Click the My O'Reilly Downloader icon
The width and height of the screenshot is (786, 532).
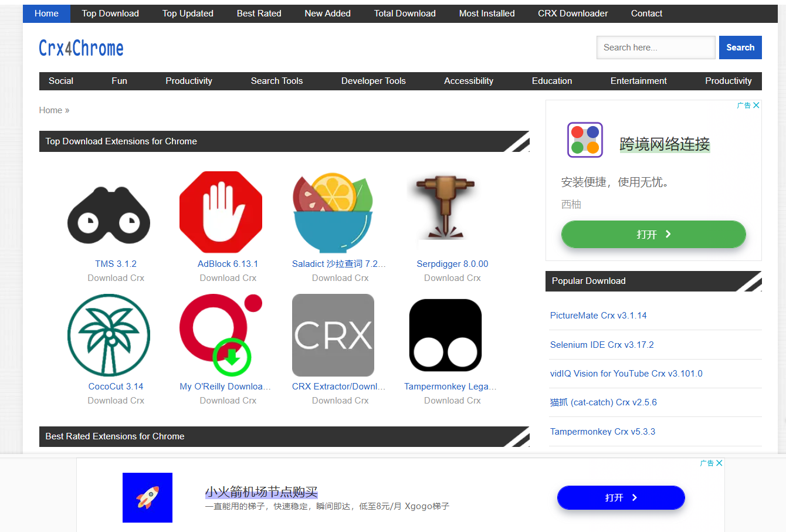(221, 335)
